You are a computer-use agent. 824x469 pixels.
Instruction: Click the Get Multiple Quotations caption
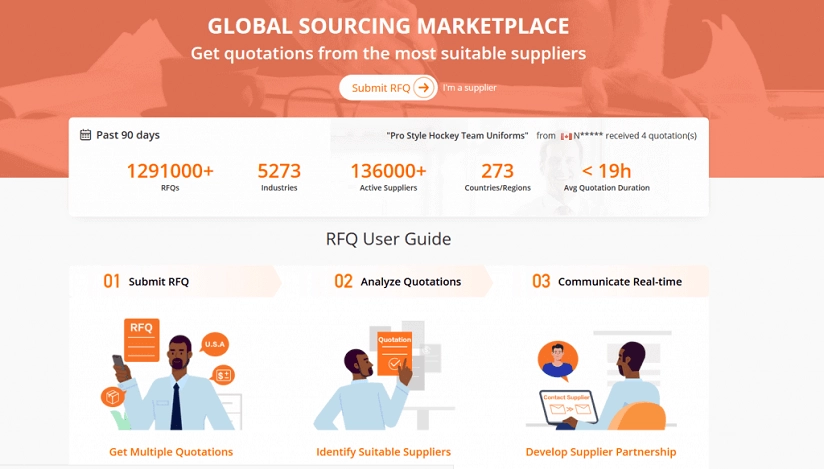click(x=171, y=452)
